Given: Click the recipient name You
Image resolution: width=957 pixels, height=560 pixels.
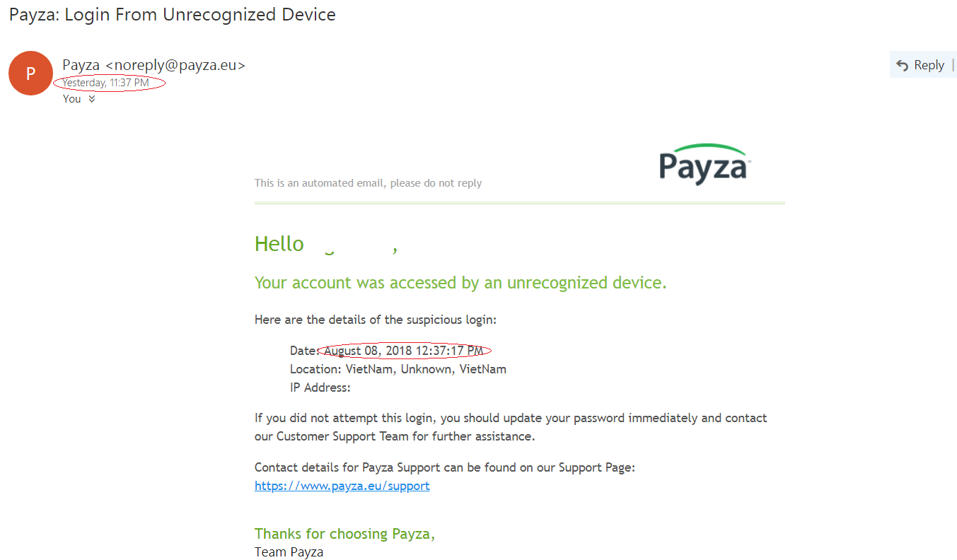Looking at the screenshot, I should pyautogui.click(x=71, y=99).
